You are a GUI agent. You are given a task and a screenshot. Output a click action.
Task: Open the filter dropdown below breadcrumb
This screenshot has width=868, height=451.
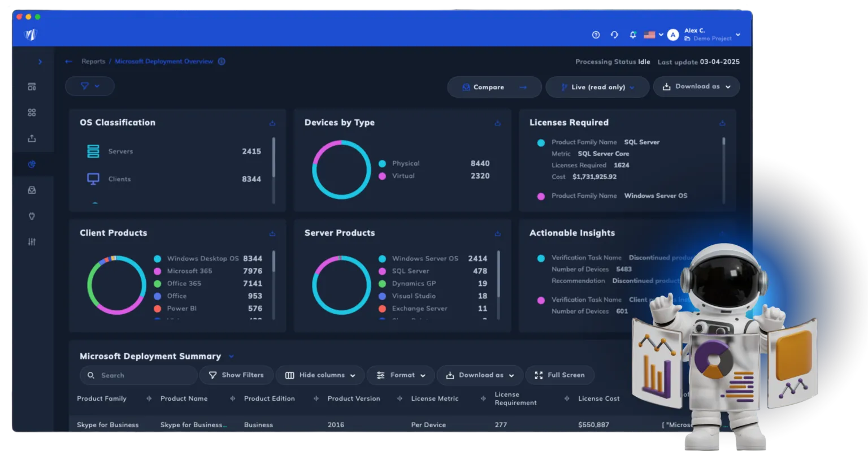point(90,86)
